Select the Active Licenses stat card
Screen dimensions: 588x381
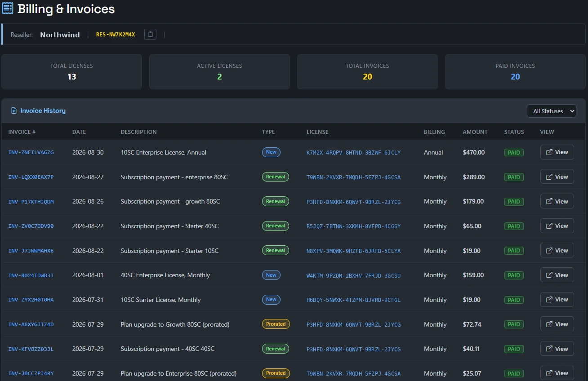(x=219, y=72)
